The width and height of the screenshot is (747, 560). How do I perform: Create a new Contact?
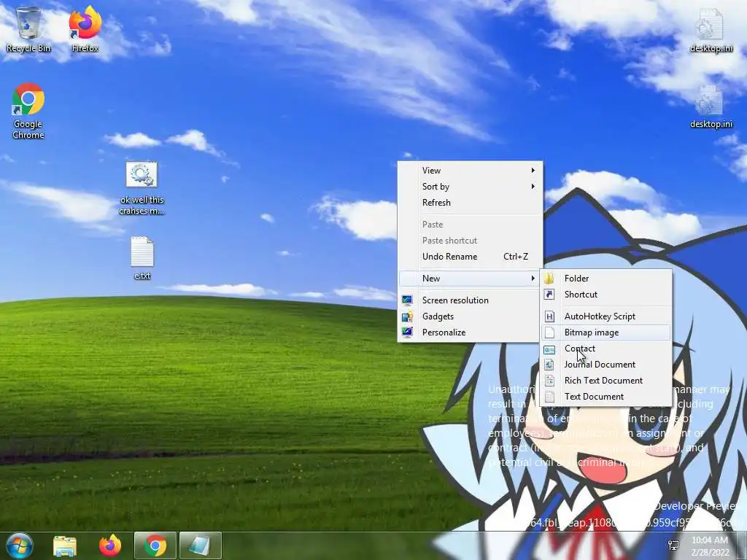tap(606, 348)
